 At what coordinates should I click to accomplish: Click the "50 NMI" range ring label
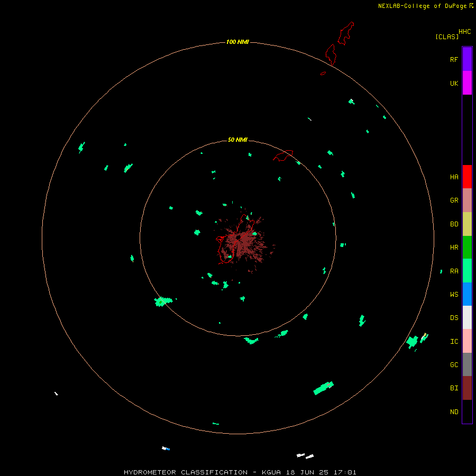click(x=237, y=140)
